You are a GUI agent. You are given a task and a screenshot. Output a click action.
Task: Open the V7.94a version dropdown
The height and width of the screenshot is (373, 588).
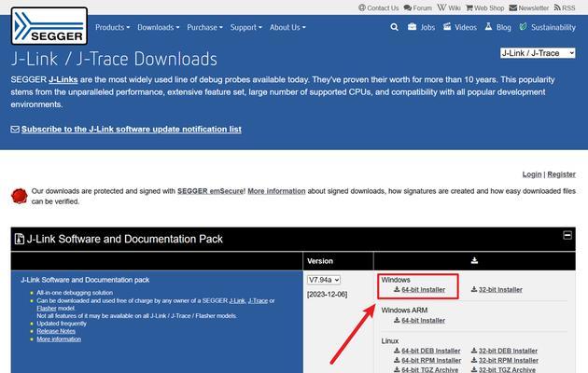coord(324,280)
